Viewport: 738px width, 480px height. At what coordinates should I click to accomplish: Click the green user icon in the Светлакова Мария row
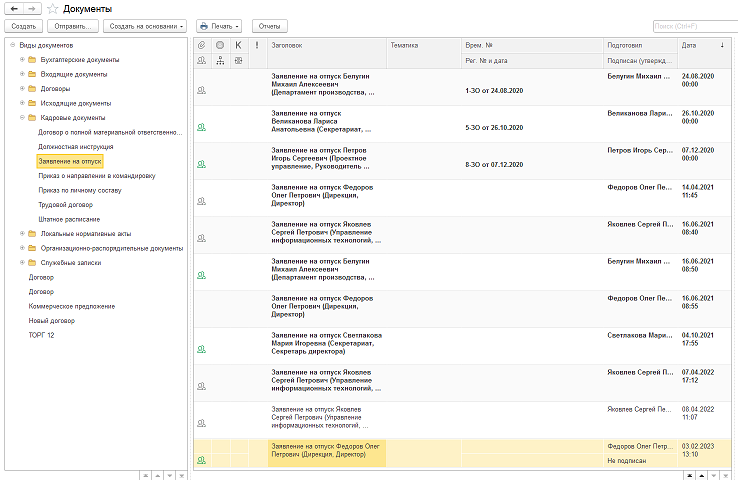coord(201,350)
